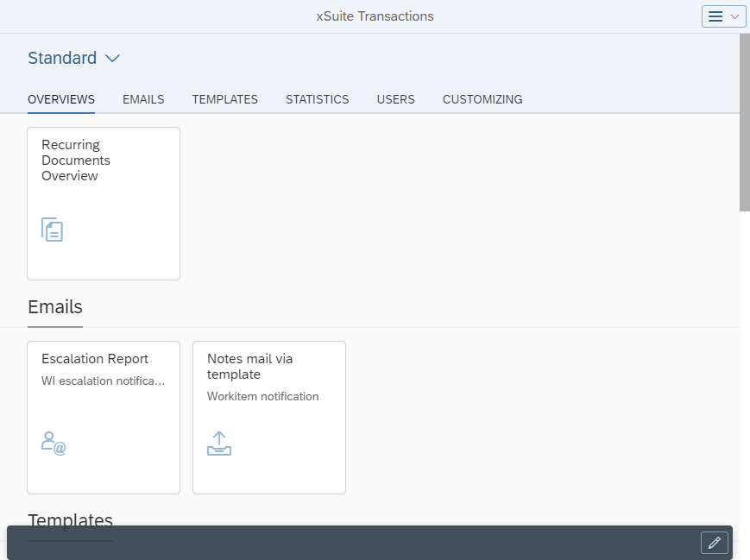The height and width of the screenshot is (560, 750).
Task: Open the Recurring Documents Overview tile
Action: pyautogui.click(x=104, y=203)
